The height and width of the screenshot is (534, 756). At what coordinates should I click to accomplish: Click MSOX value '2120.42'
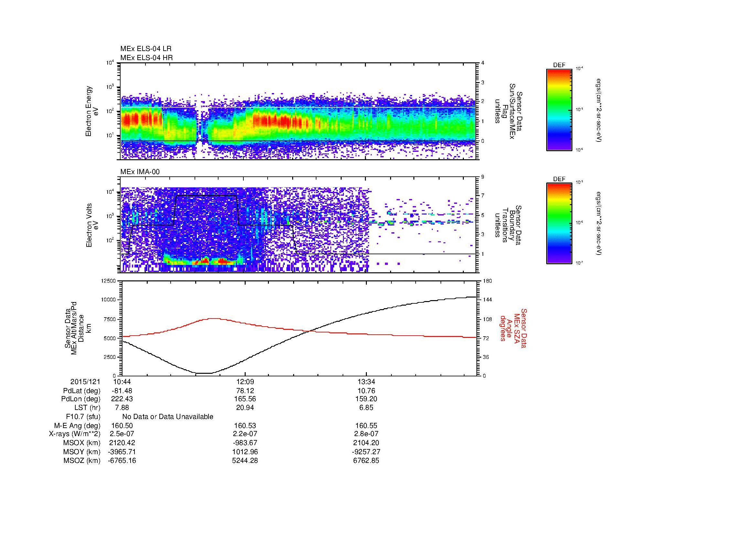coord(122,443)
